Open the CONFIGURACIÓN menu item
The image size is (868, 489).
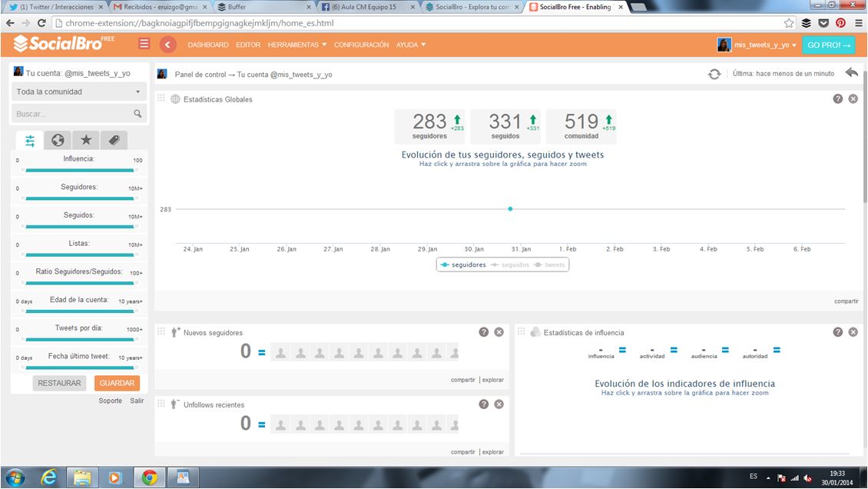click(x=361, y=45)
